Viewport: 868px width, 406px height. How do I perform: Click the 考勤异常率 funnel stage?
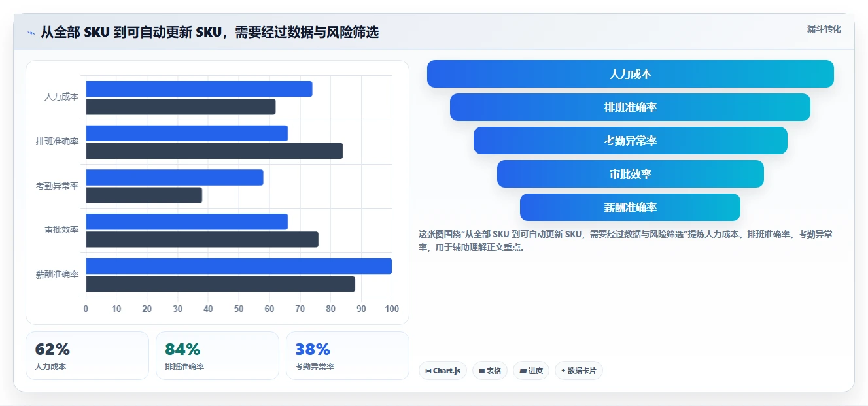point(631,141)
